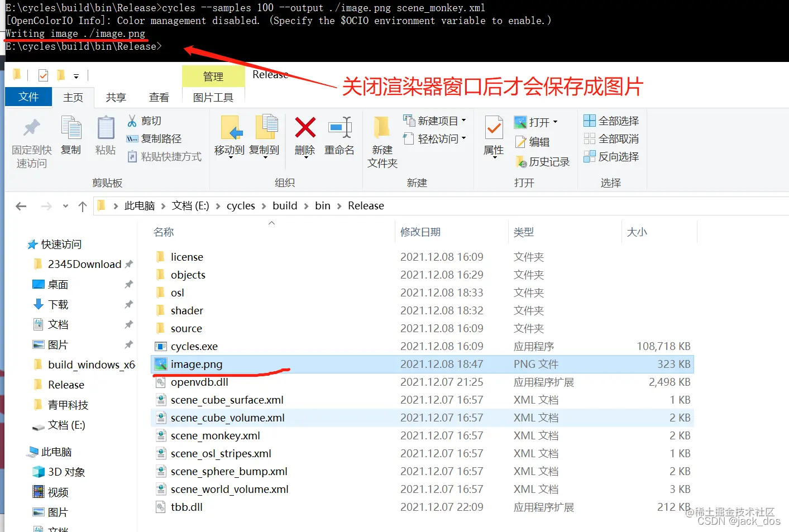Screen dimensions: 789x532
Task: Open the recent locations dropdown arrow
Action: (65, 206)
